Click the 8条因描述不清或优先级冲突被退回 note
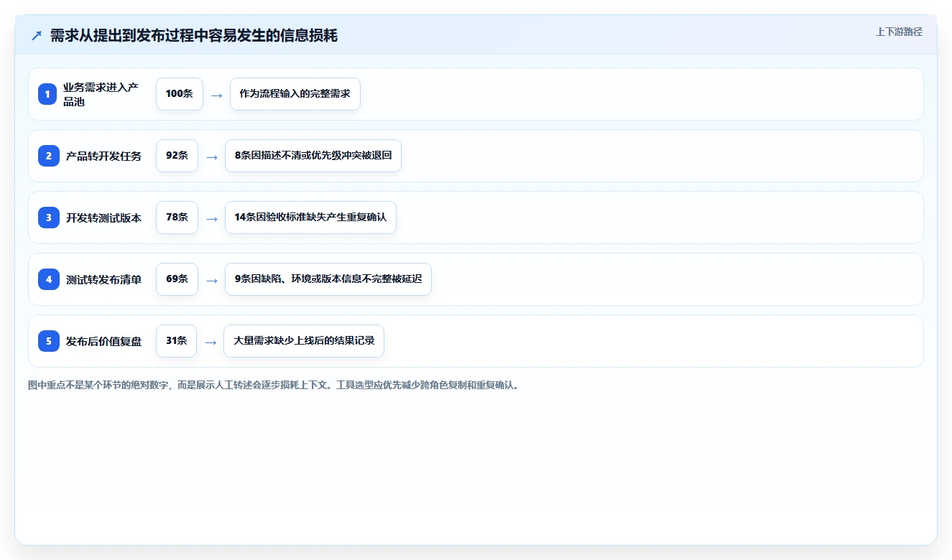Viewport: 952px width, 560px height. (313, 156)
